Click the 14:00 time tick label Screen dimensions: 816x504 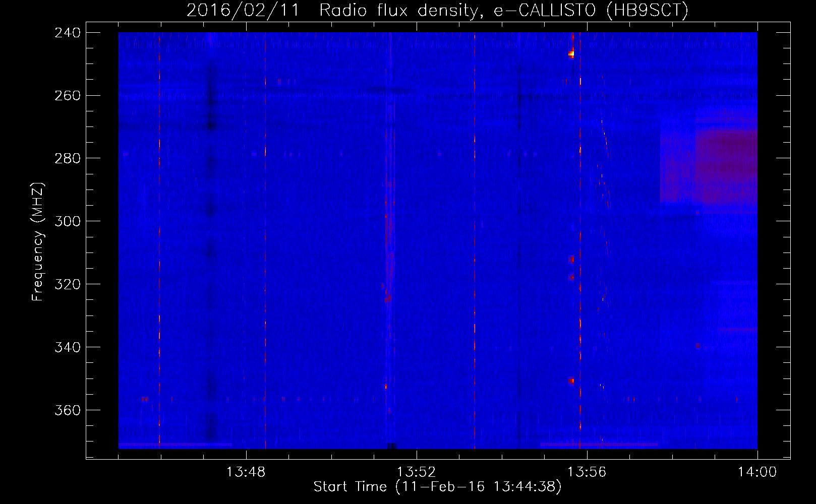point(757,472)
